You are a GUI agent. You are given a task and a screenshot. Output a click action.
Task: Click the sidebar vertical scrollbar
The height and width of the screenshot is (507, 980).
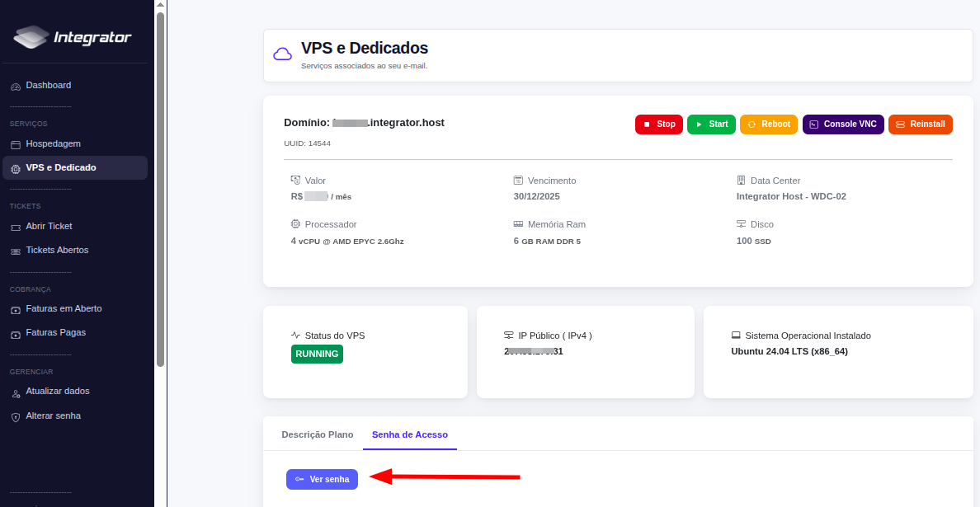click(x=160, y=190)
